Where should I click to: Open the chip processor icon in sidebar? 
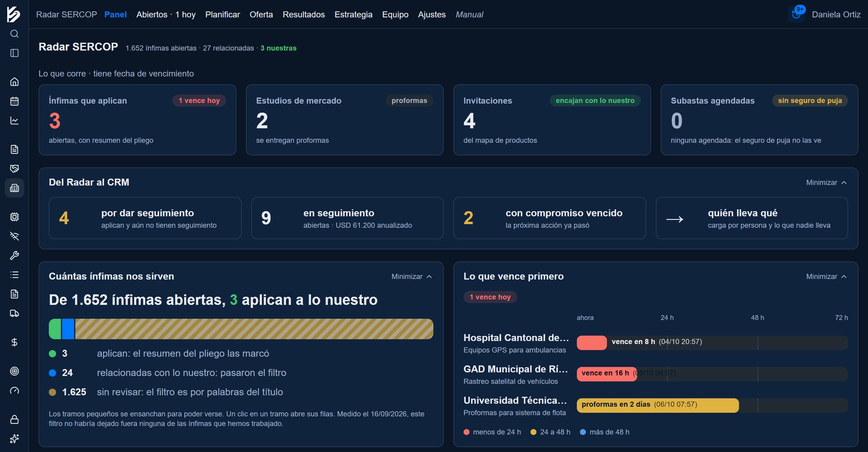pyautogui.click(x=14, y=217)
